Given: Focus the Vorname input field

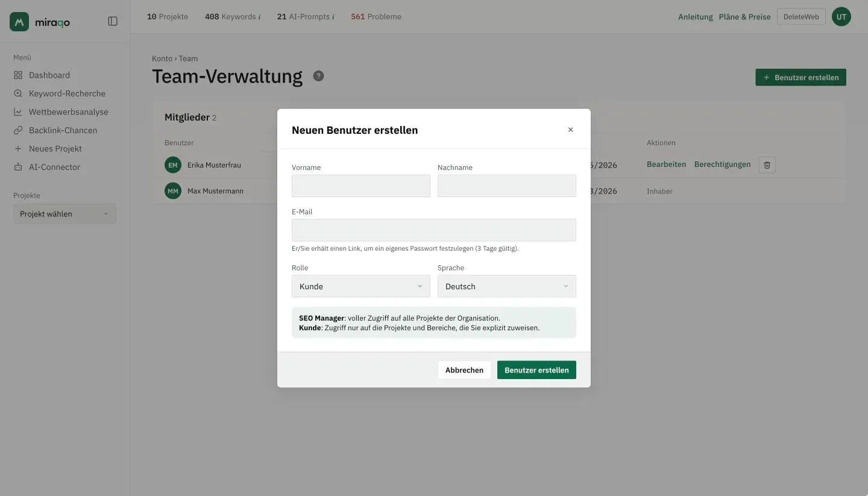Looking at the screenshot, I should pos(361,186).
